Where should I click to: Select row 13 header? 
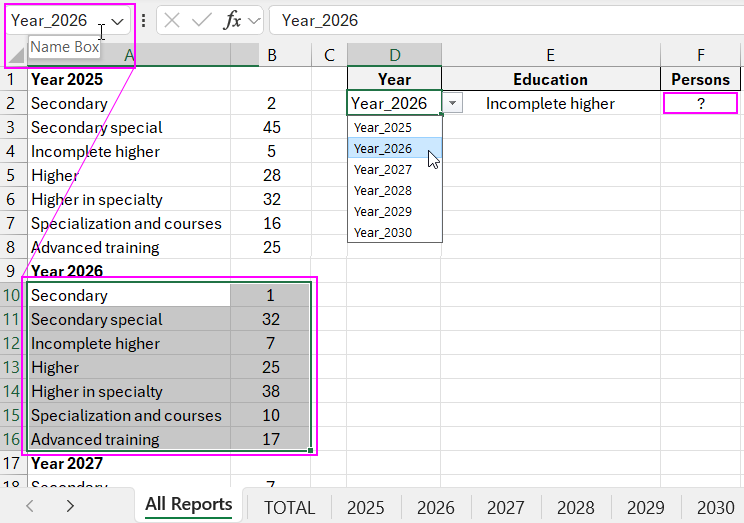11,367
